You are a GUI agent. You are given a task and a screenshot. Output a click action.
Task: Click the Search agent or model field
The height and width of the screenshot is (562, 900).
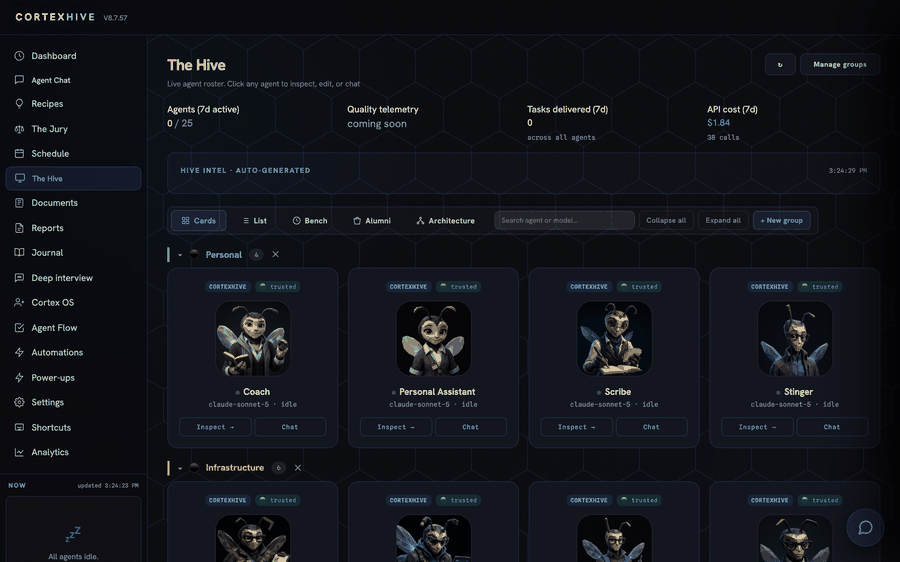point(564,220)
